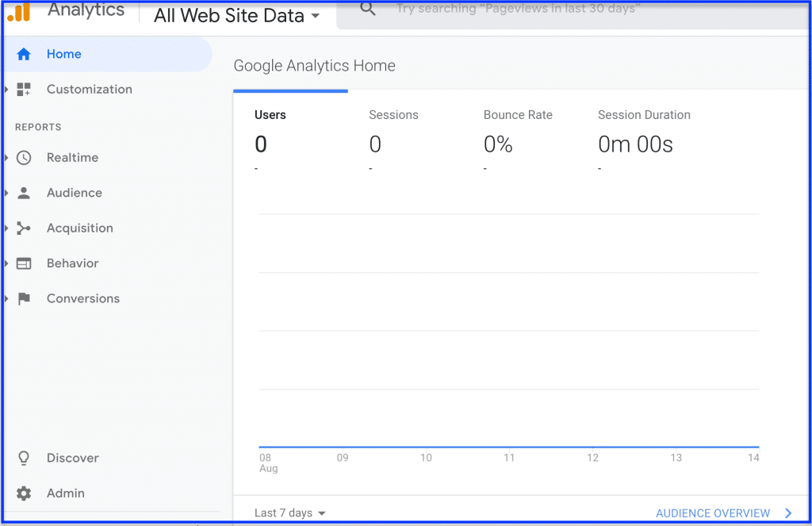Viewport: 812px width, 526px height.
Task: Click the search magnifier icon
Action: click(x=368, y=8)
